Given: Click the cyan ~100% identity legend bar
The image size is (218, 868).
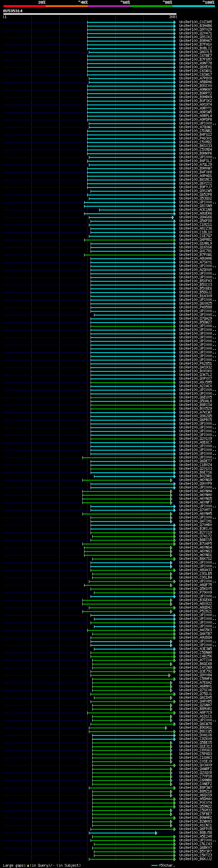Looking at the screenshot, I should coord(193,6).
